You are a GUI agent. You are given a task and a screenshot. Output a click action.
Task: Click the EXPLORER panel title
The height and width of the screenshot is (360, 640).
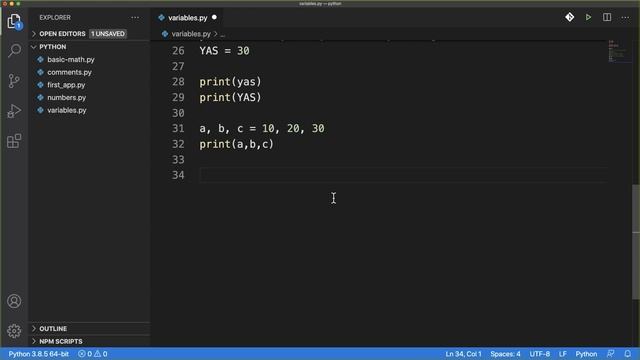pos(55,18)
